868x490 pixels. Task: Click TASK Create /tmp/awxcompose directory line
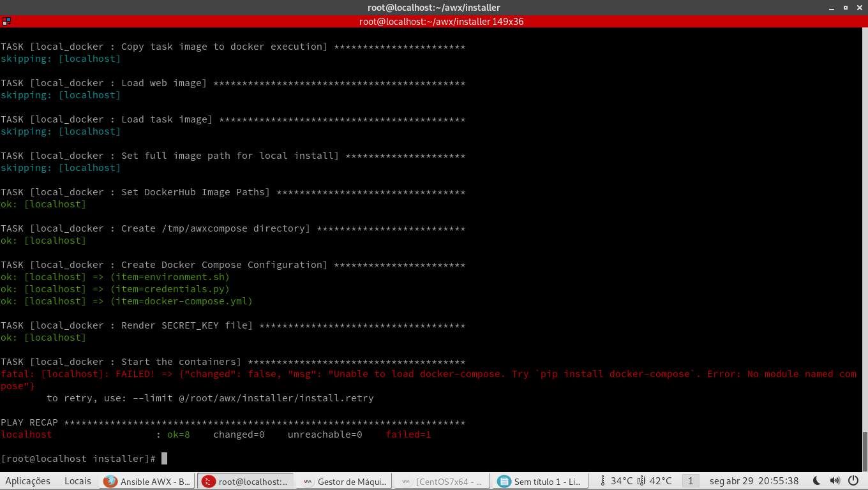click(233, 228)
